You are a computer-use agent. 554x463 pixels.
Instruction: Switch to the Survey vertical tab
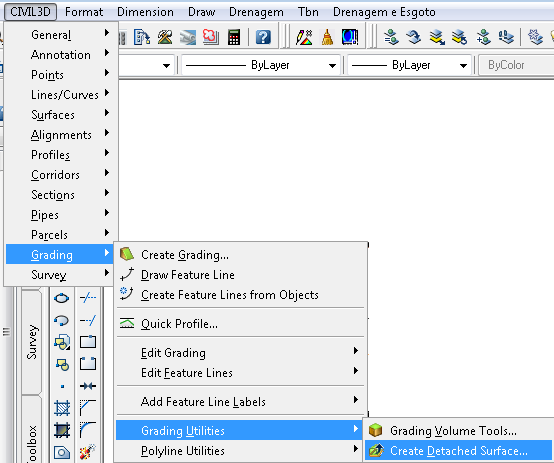pyautogui.click(x=32, y=342)
